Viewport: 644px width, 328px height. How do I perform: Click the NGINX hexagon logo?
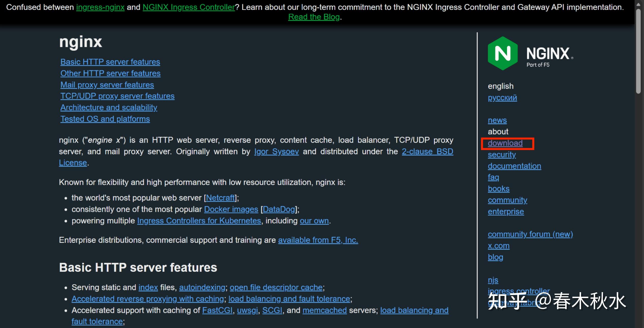[x=502, y=53]
